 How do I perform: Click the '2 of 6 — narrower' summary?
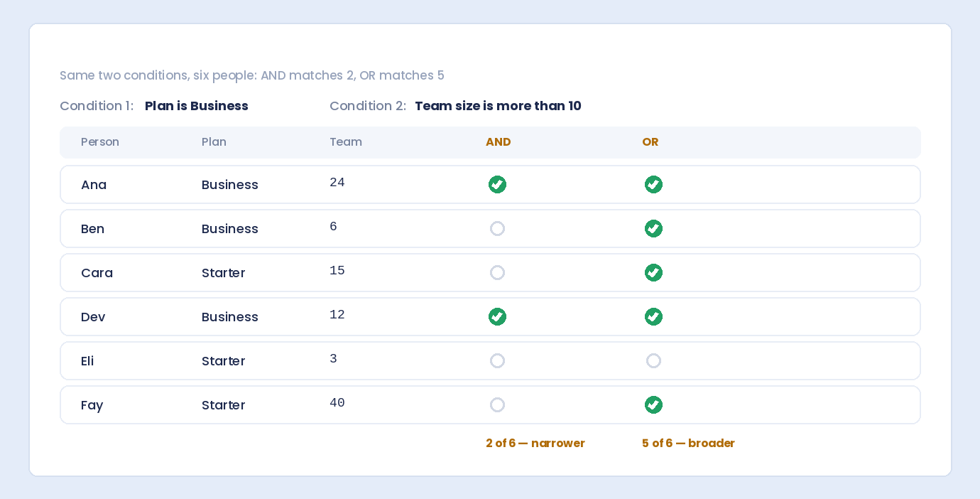535,444
